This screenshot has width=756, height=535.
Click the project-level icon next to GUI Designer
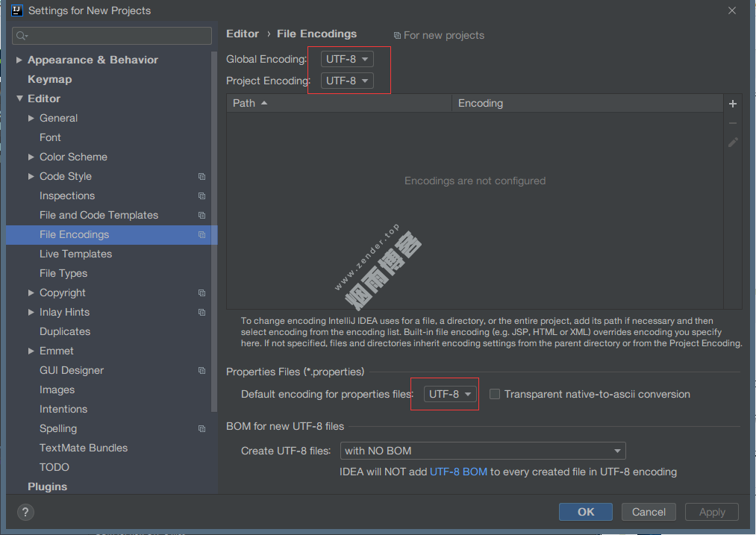tap(202, 371)
